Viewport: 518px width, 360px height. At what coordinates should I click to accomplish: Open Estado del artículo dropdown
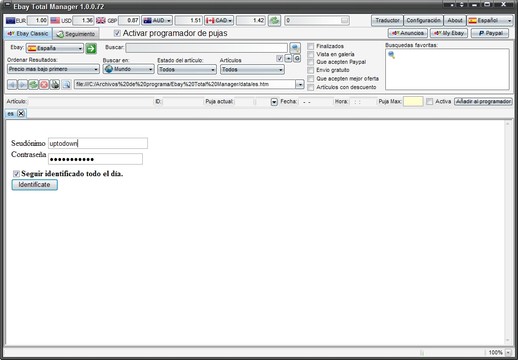tap(187, 70)
